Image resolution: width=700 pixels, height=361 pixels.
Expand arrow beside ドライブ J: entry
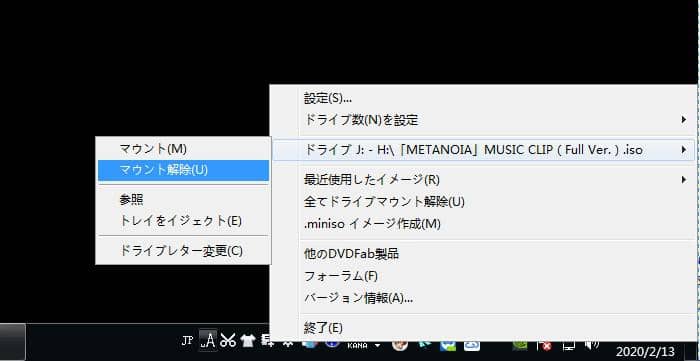(683, 150)
